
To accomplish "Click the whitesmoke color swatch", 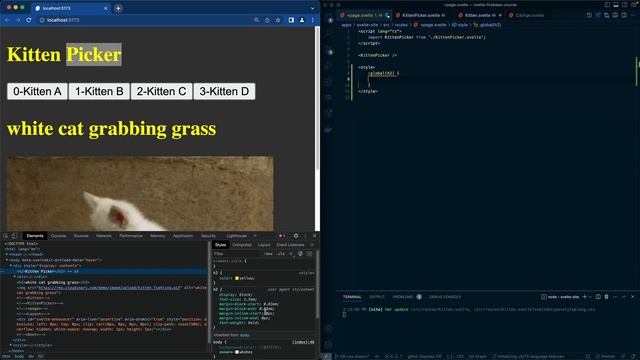I will click(237, 352).
